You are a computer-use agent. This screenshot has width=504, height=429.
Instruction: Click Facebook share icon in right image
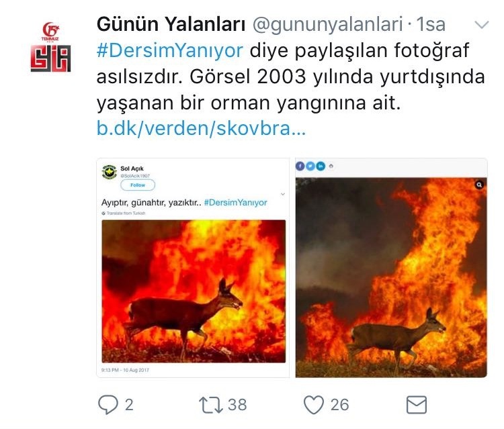click(300, 166)
